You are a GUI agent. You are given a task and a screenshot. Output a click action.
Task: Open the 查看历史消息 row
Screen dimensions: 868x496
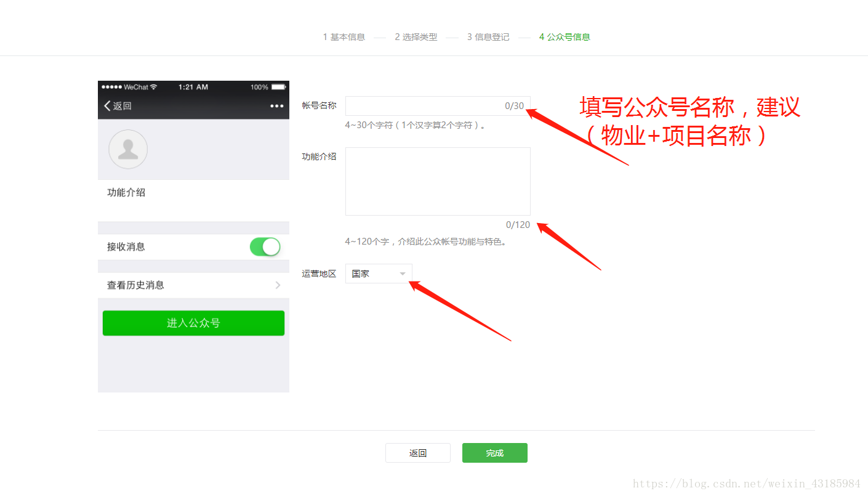tap(185, 285)
